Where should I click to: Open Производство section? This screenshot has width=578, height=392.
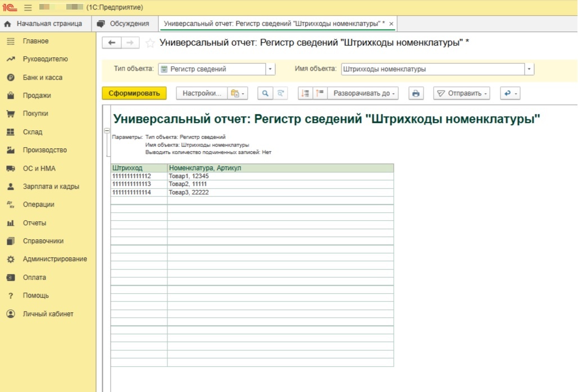point(44,150)
